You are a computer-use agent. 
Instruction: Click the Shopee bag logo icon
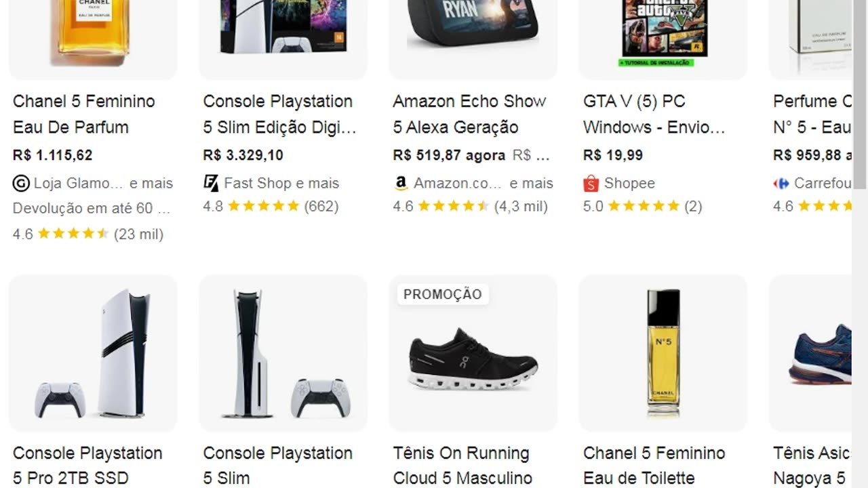click(x=591, y=183)
